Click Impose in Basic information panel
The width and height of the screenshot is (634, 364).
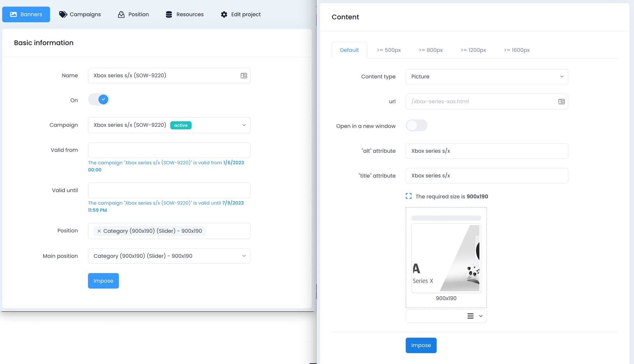103,281
